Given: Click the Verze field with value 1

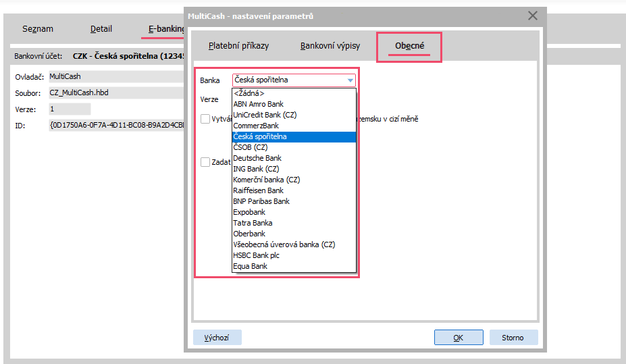Looking at the screenshot, I should pos(70,109).
